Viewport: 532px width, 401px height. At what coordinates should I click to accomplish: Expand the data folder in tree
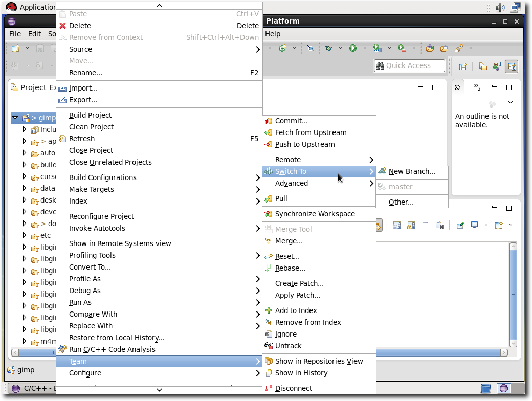[x=25, y=188]
